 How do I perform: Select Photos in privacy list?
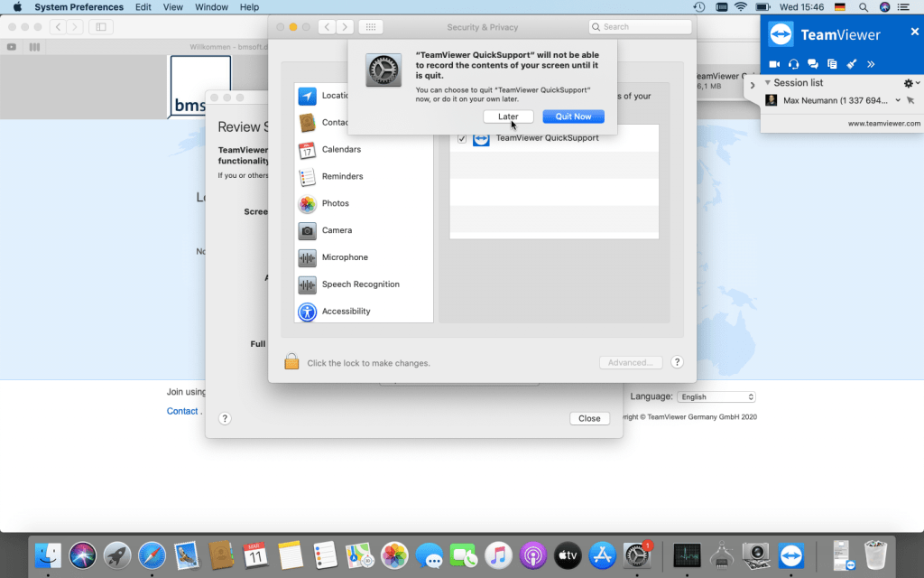(x=364, y=203)
